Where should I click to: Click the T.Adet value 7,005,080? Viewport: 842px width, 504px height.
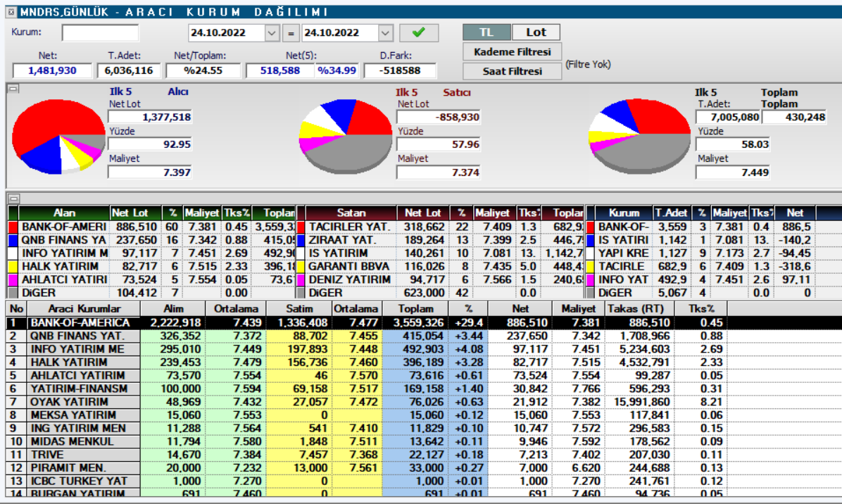(x=728, y=117)
